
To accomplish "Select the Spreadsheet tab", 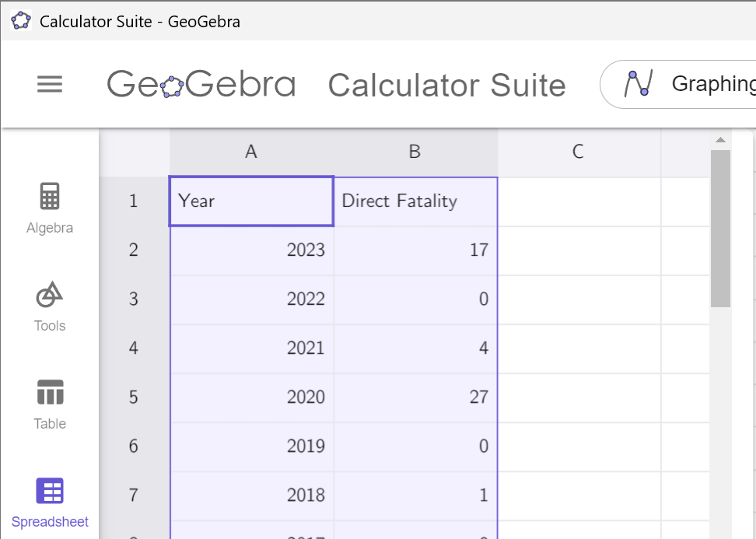I will click(50, 503).
